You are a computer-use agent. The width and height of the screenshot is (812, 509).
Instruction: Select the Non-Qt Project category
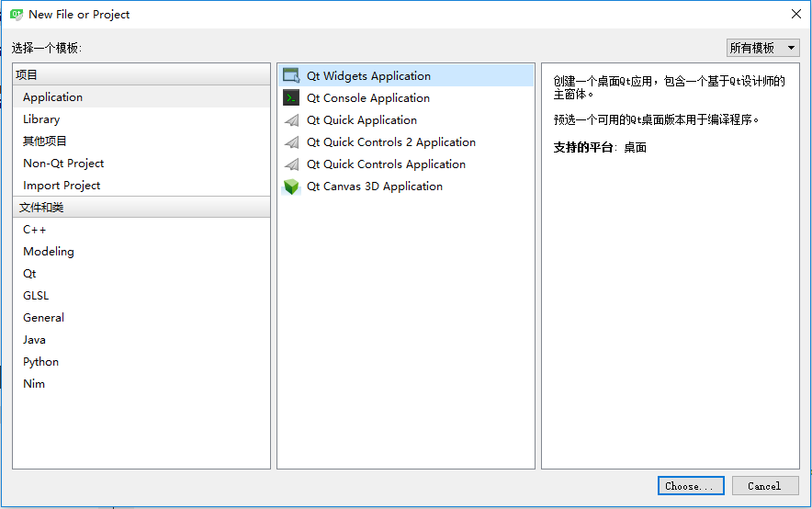(141, 164)
